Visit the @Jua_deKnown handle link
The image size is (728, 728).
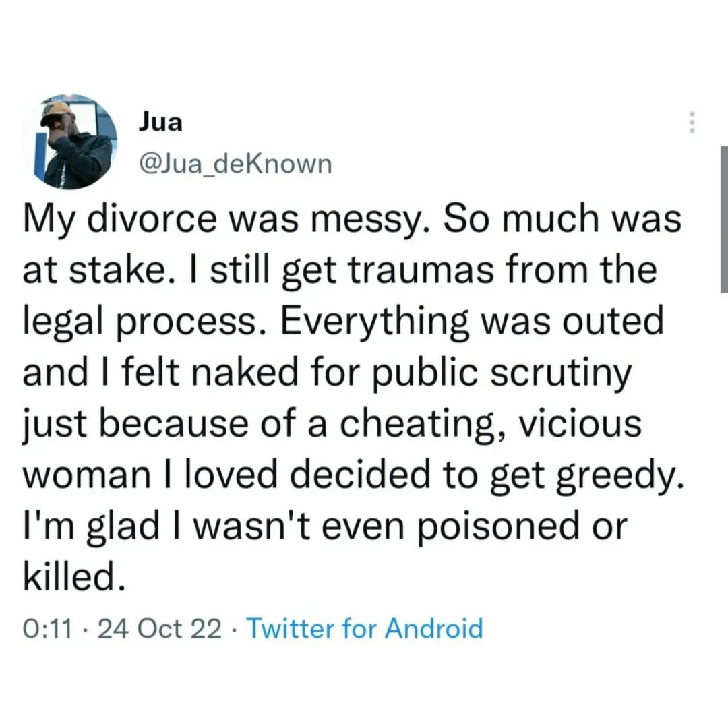(235, 164)
